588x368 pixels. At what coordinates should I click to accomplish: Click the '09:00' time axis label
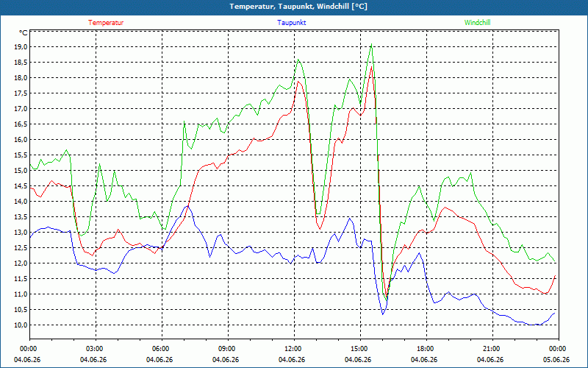(226, 349)
